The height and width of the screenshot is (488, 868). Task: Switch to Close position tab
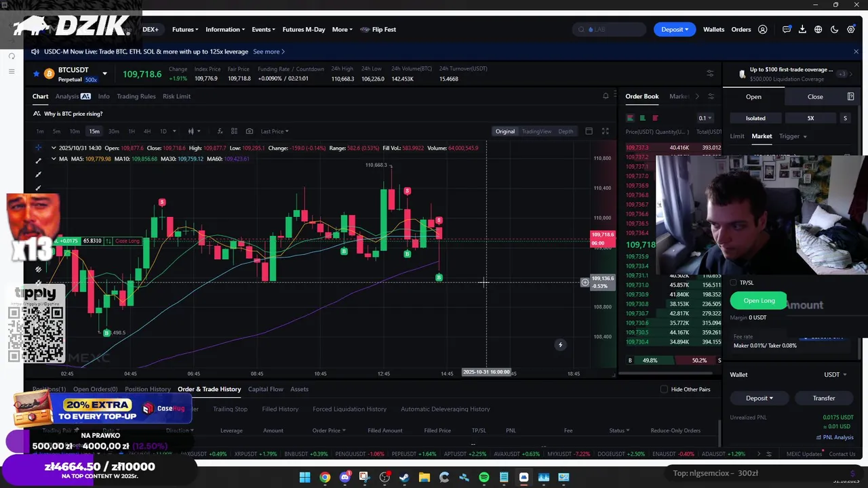(x=815, y=97)
